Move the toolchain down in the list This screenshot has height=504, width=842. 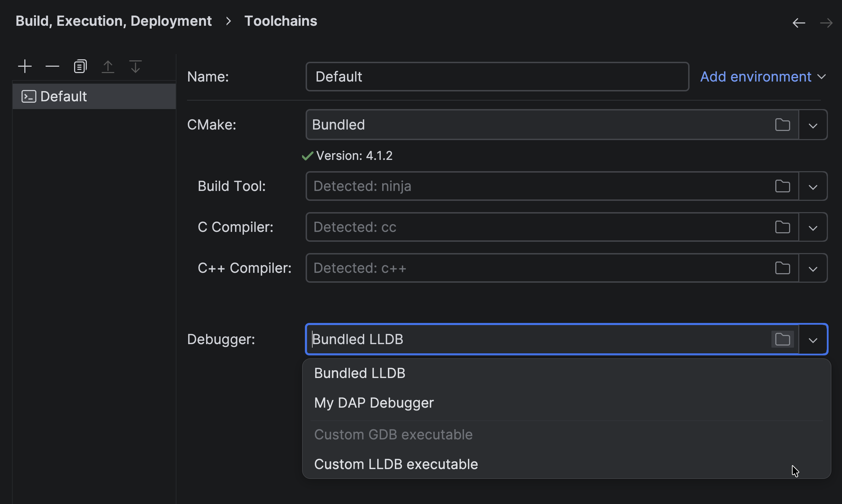135,66
